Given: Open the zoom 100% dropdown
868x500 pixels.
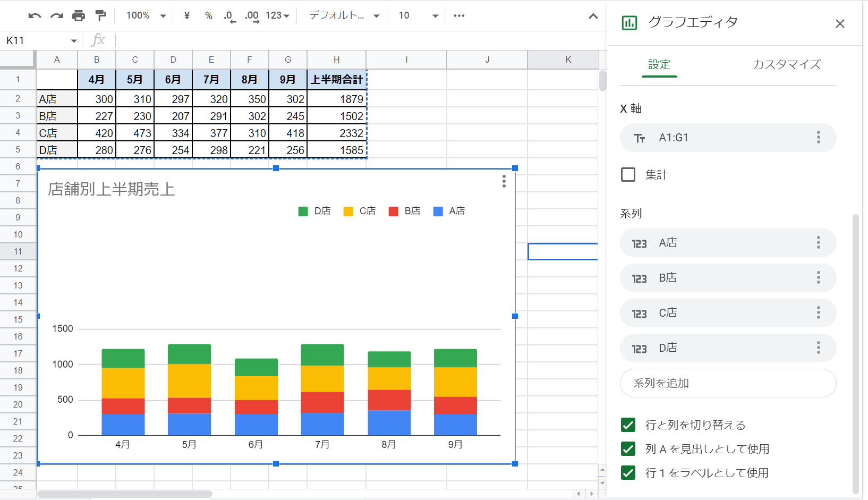Looking at the screenshot, I should (x=146, y=16).
